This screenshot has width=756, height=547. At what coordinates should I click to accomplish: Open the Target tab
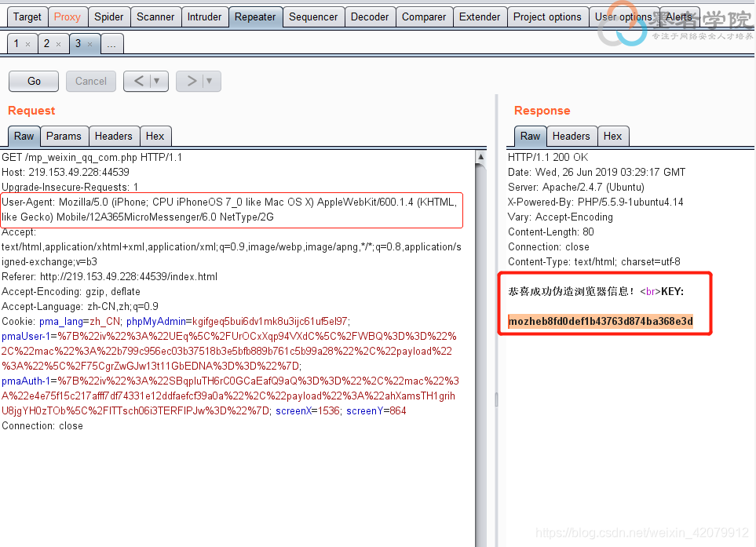tap(27, 16)
